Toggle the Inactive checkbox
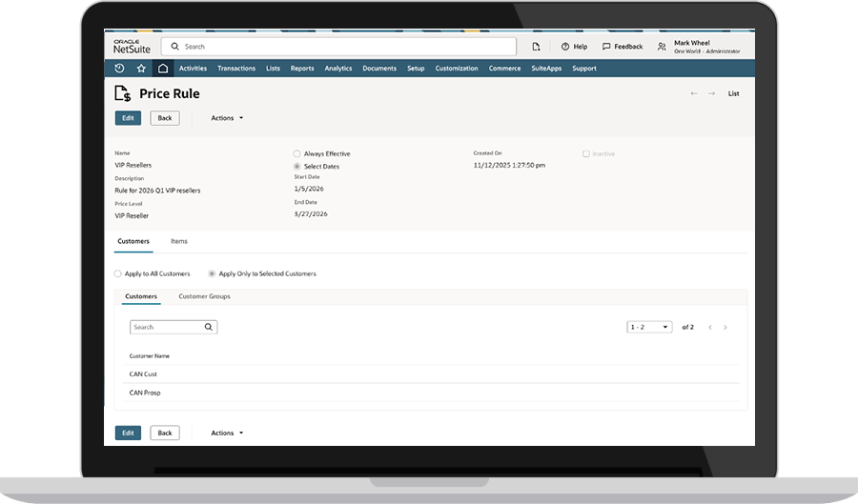Screen dimensions: 858x504 (586, 153)
